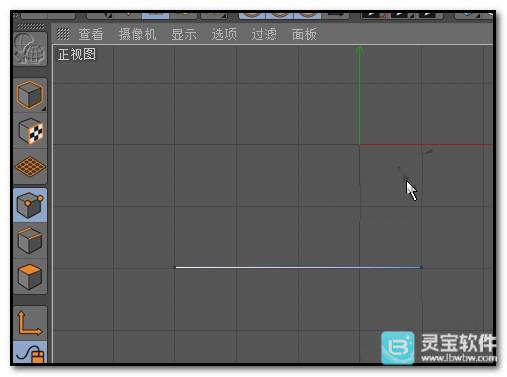
Task: Switch to Edges mode cube icon
Action: click(x=30, y=240)
